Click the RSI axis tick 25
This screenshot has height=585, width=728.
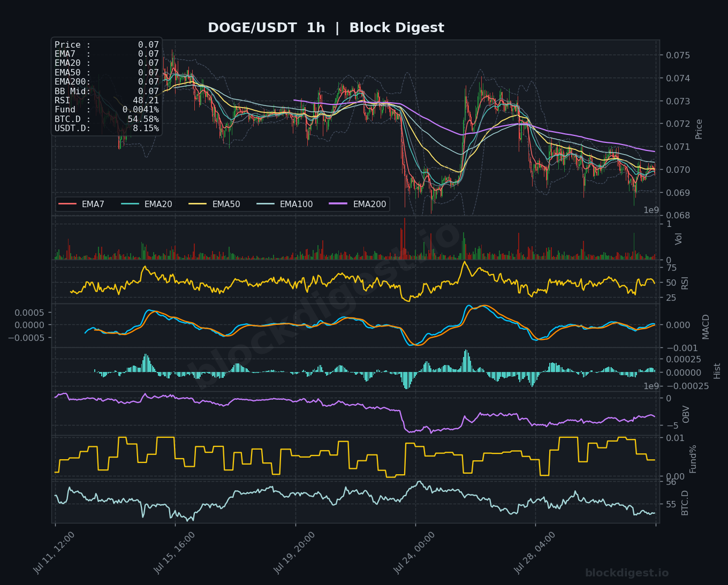click(671, 298)
